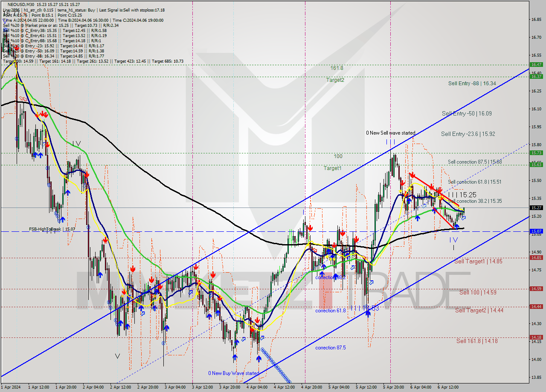
Task: Click the red 14.44 price tag
Action: (536, 306)
